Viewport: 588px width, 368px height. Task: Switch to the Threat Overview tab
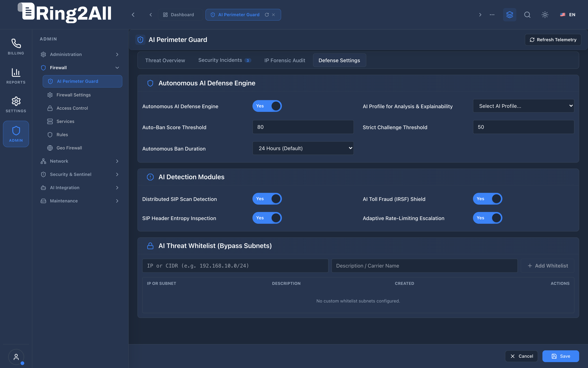click(165, 60)
